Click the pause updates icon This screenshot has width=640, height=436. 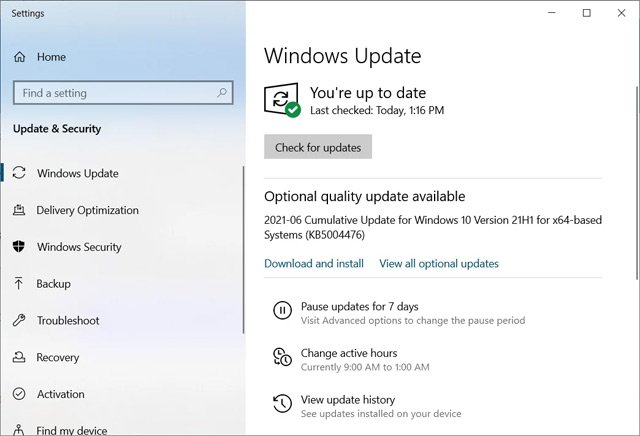pos(282,312)
